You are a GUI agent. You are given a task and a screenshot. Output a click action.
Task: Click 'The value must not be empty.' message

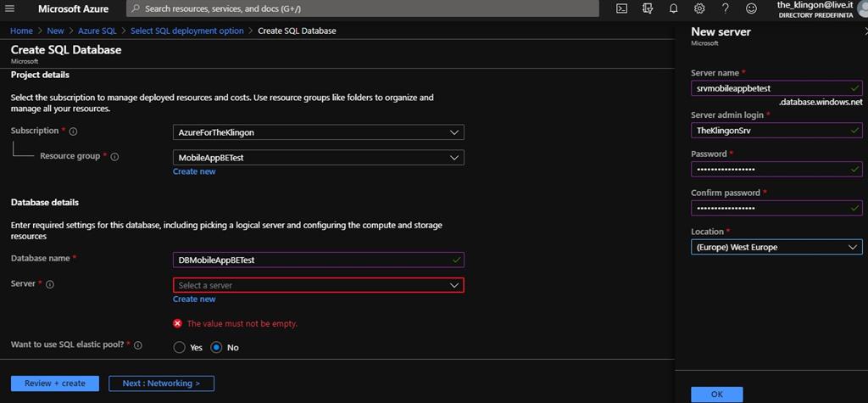pos(242,323)
